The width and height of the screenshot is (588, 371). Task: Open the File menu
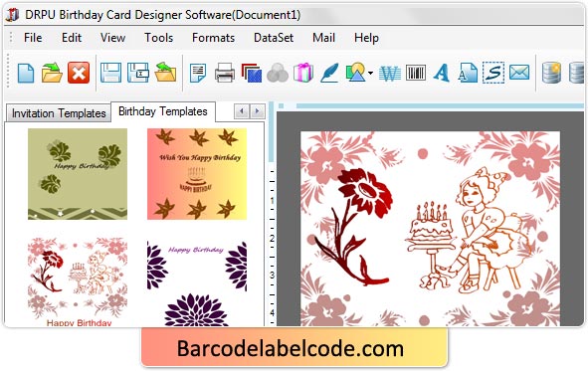click(33, 38)
